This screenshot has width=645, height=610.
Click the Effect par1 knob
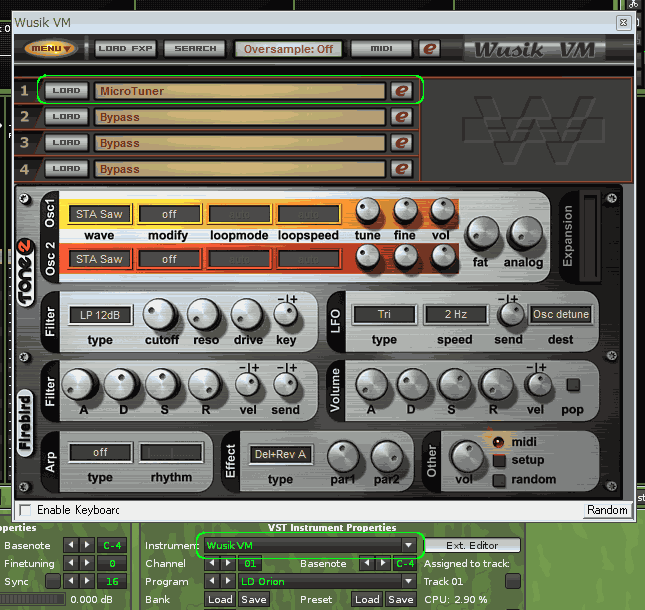pos(343,457)
